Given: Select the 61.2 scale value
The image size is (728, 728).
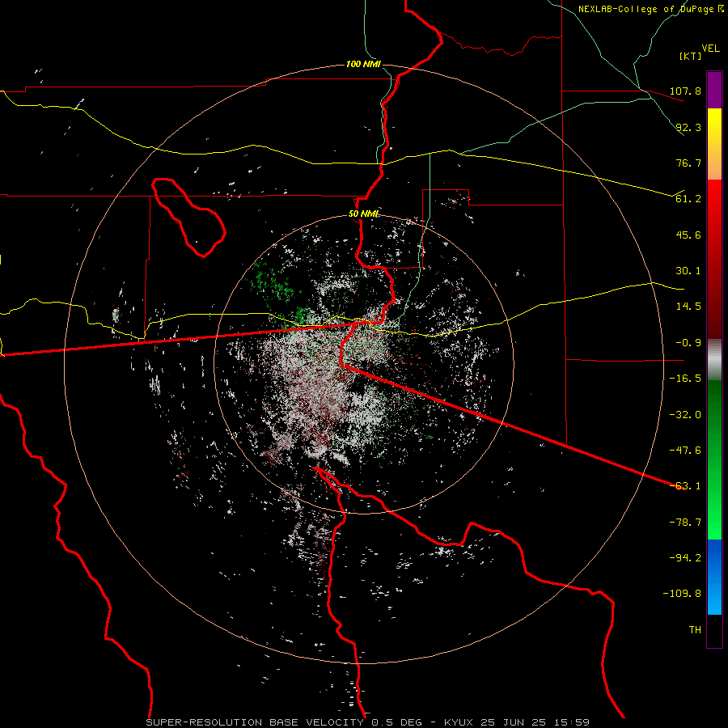Looking at the screenshot, I should [x=688, y=199].
